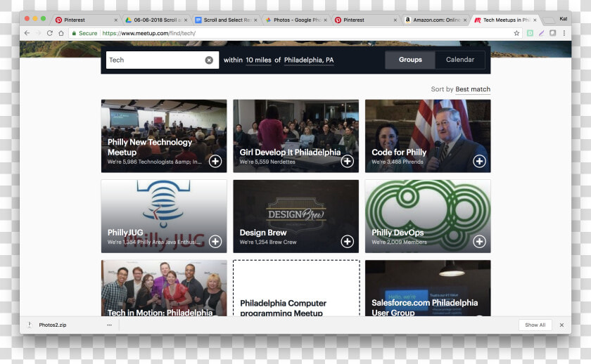Click the purple pen extension icon
The height and width of the screenshot is (364, 591).
click(x=541, y=33)
